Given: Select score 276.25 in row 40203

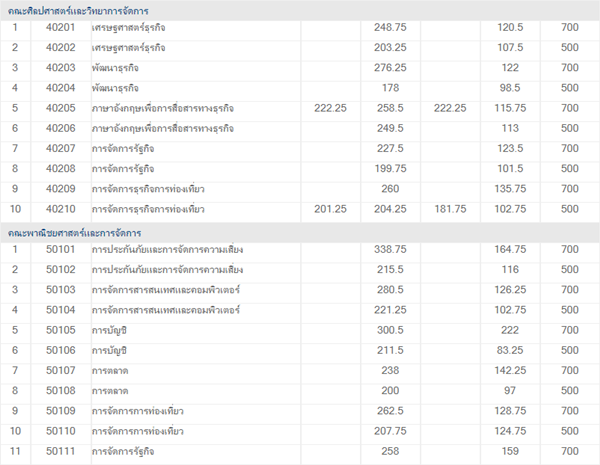Looking at the screenshot, I should 389,68.
